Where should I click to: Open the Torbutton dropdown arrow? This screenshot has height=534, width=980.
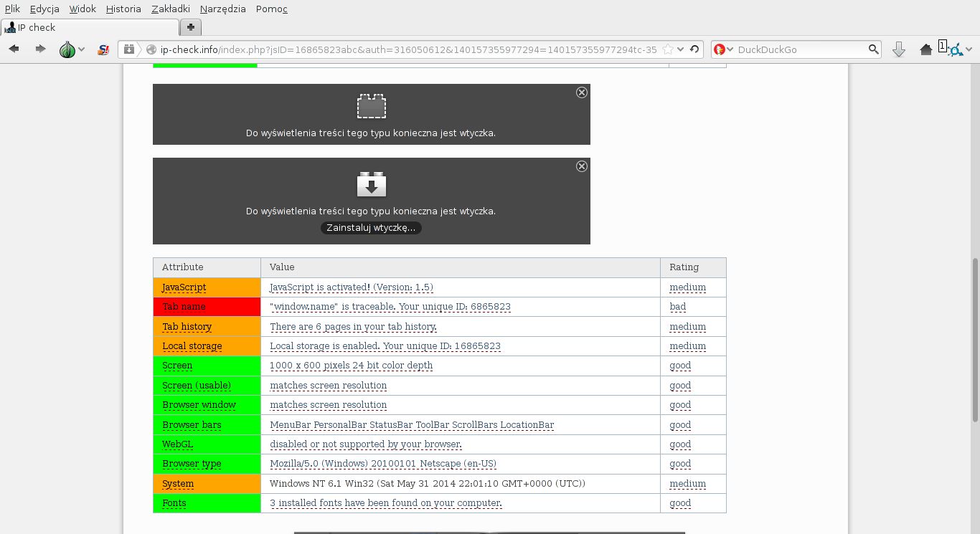point(82,49)
